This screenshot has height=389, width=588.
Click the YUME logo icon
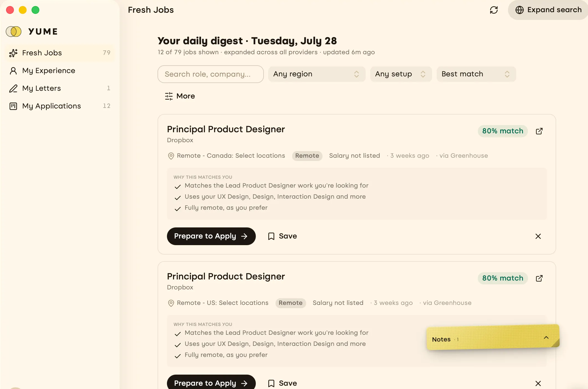14,32
